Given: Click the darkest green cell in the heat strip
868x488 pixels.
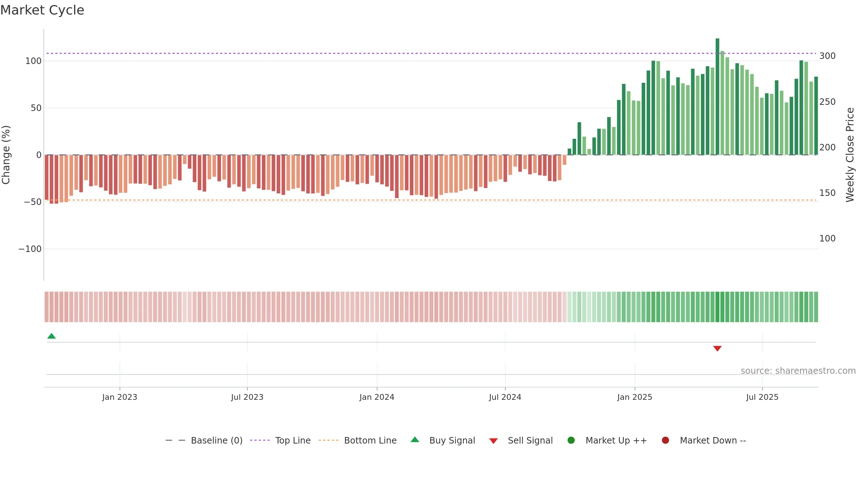Looking at the screenshot, I should click(x=718, y=307).
